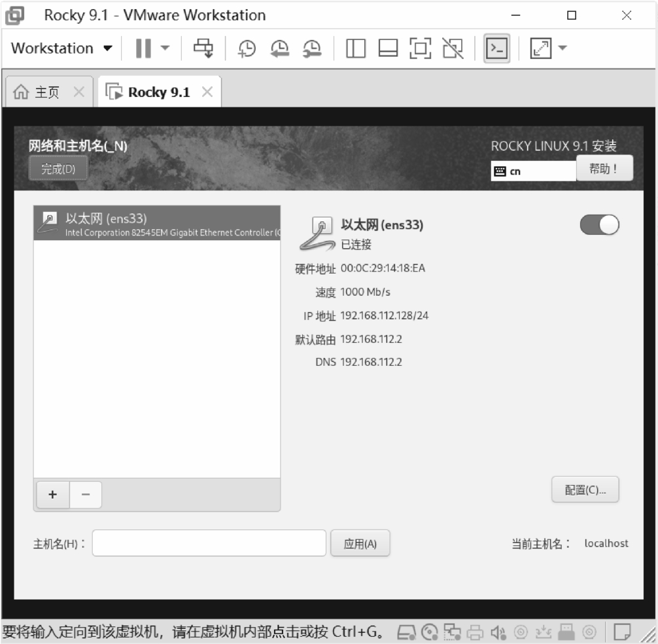
Task: Click the stretch guest display icon
Action: 540,48
